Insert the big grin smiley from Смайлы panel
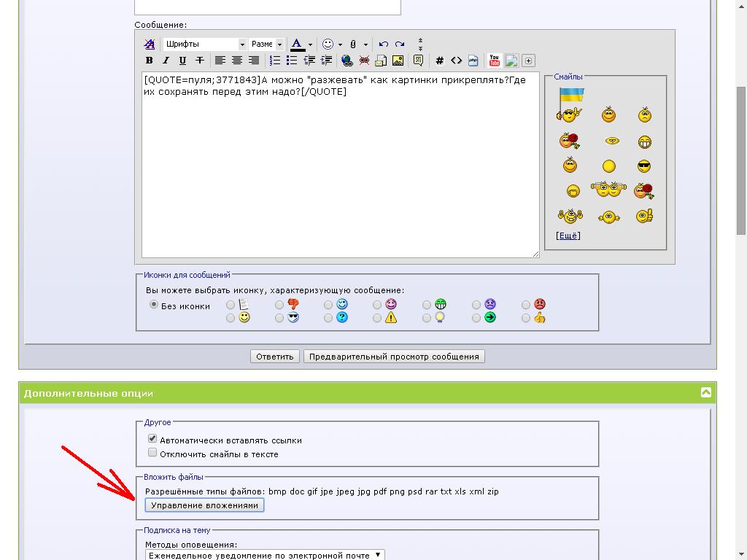 click(645, 141)
